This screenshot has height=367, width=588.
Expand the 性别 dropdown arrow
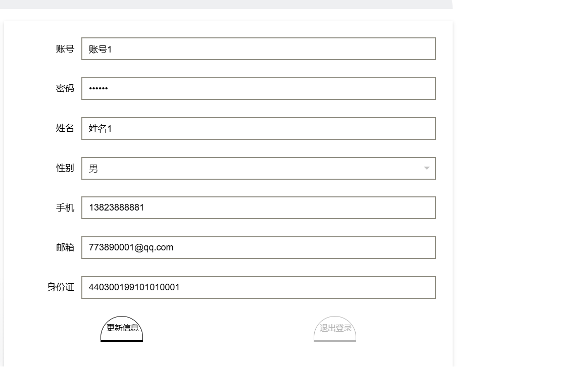click(426, 168)
